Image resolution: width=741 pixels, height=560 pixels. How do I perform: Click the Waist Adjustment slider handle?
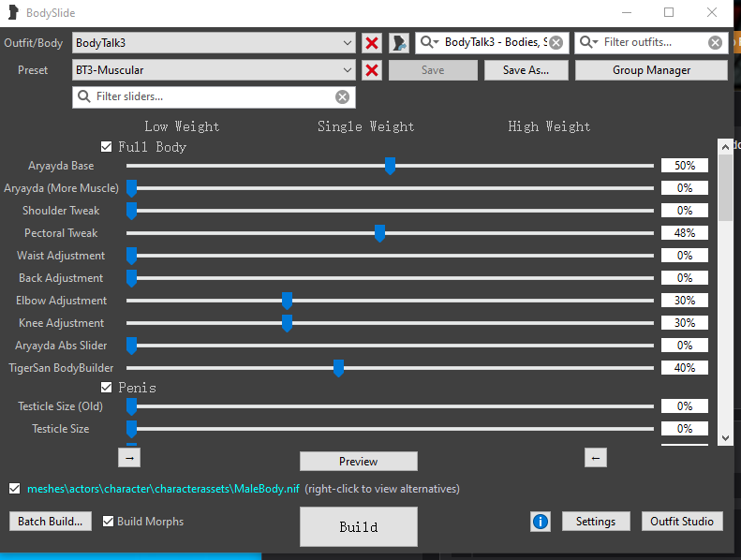(x=131, y=256)
